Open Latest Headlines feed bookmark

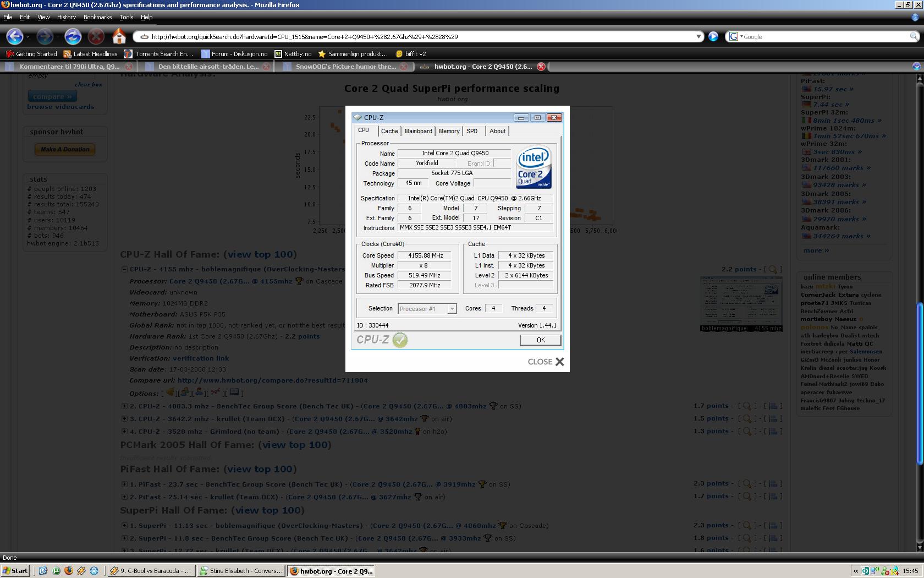[90, 54]
